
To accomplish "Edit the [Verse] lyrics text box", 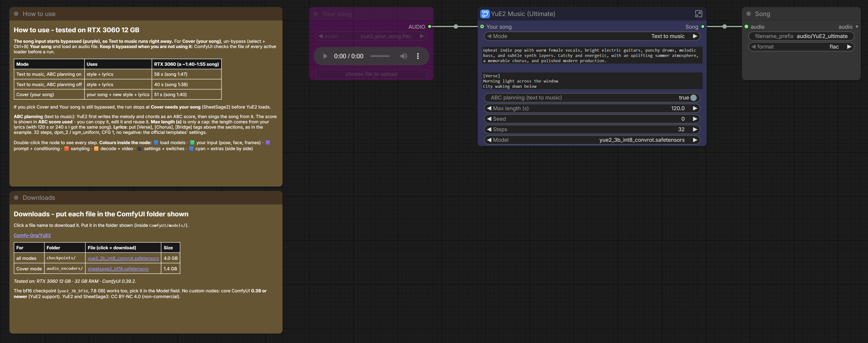I will pos(592,81).
